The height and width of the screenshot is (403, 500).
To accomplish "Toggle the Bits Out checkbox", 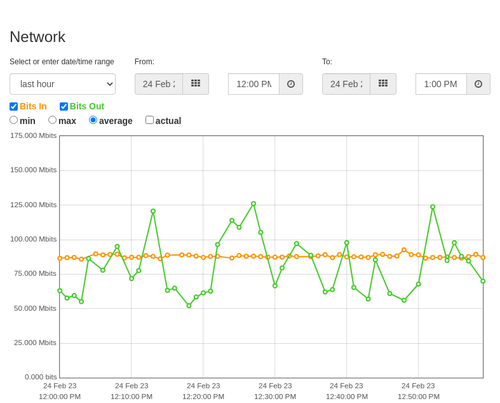I will pyautogui.click(x=64, y=106).
